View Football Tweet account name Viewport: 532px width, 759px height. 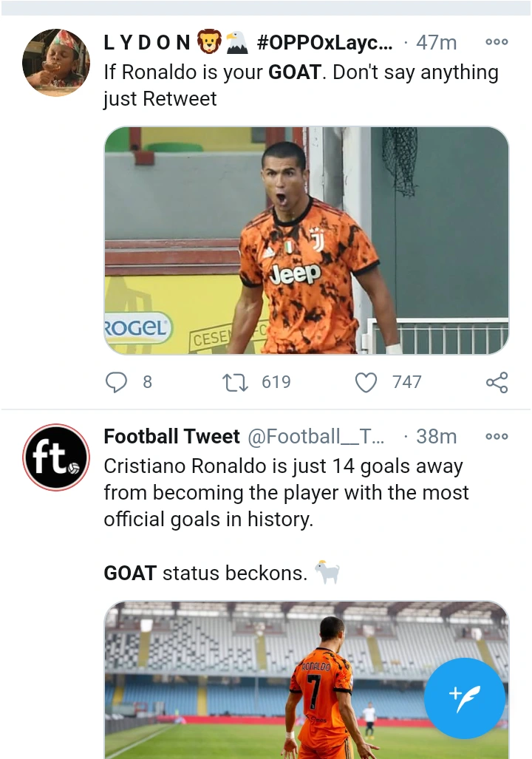[171, 437]
